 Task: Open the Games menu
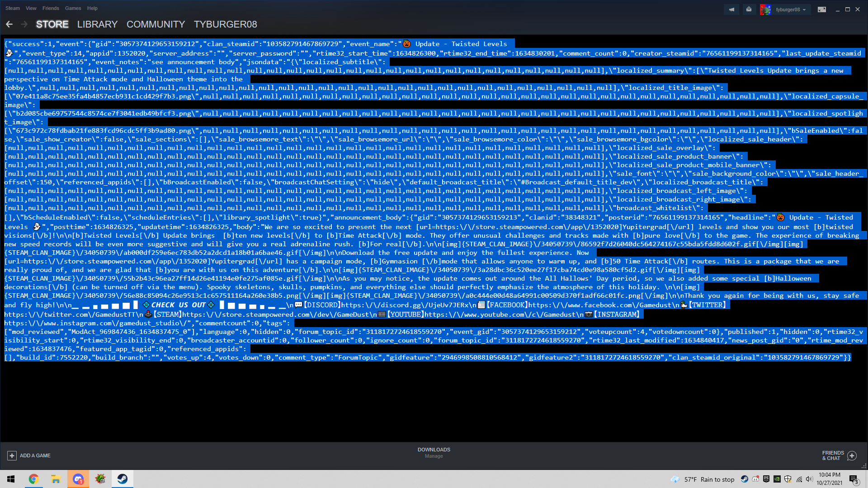tap(73, 8)
